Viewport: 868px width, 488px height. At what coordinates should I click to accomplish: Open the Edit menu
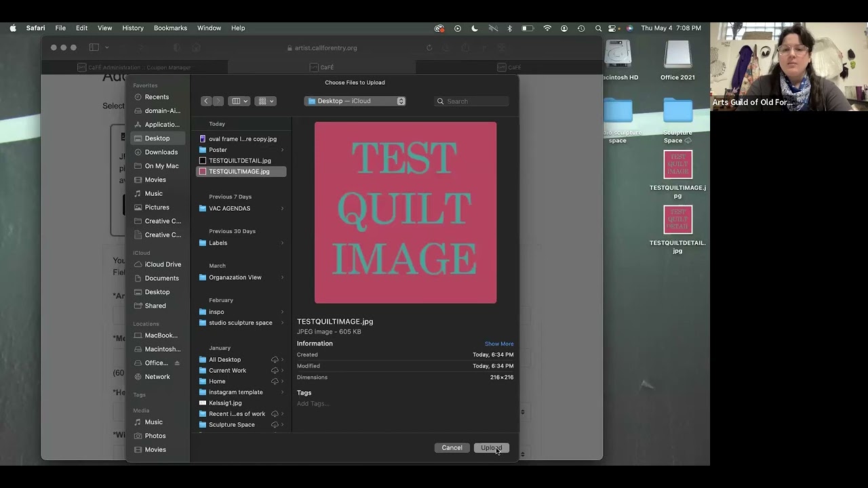pos(81,28)
